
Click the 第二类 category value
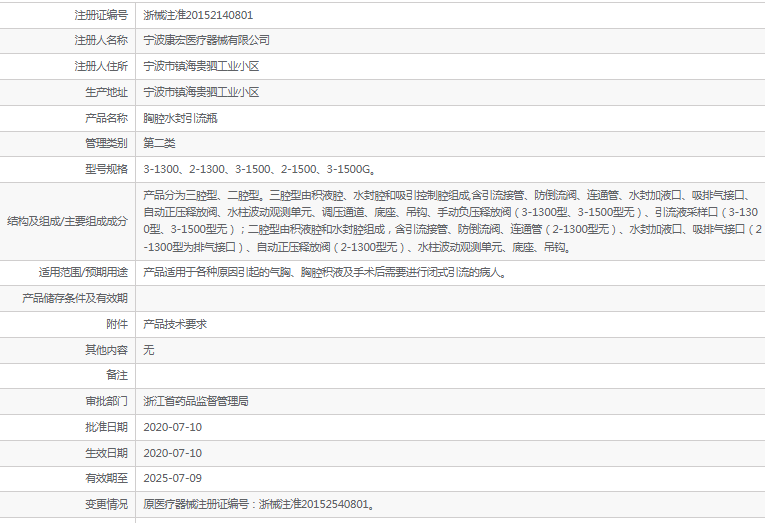click(159, 143)
